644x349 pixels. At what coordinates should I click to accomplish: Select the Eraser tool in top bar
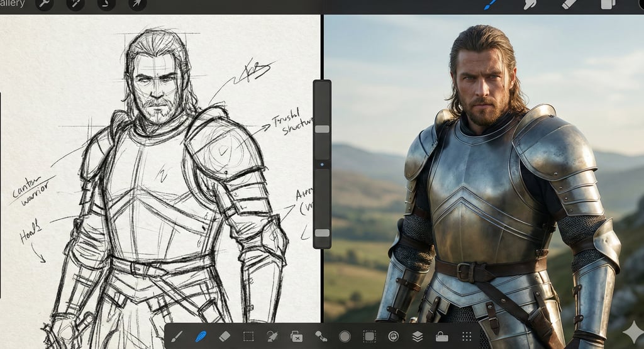click(x=569, y=4)
